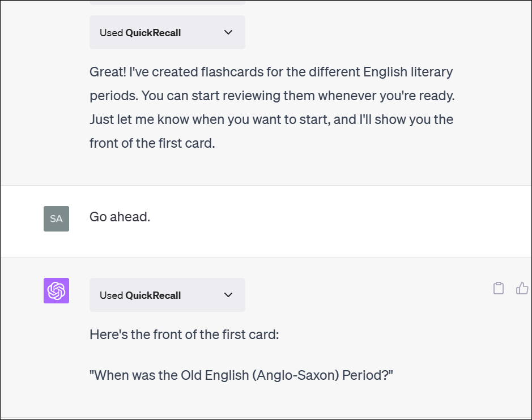The image size is (532, 420).
Task: Click the bold QuickRecall word in the lower box
Action: [x=153, y=295]
